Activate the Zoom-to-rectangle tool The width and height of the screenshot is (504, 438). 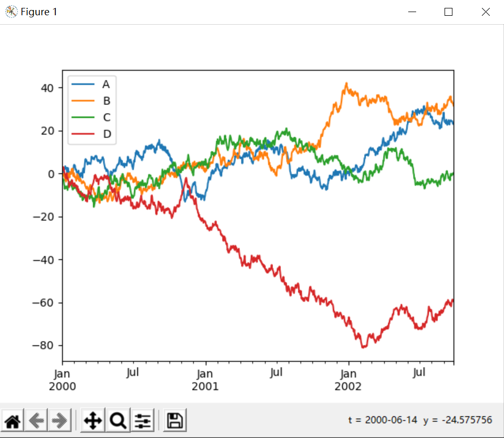coord(117,420)
